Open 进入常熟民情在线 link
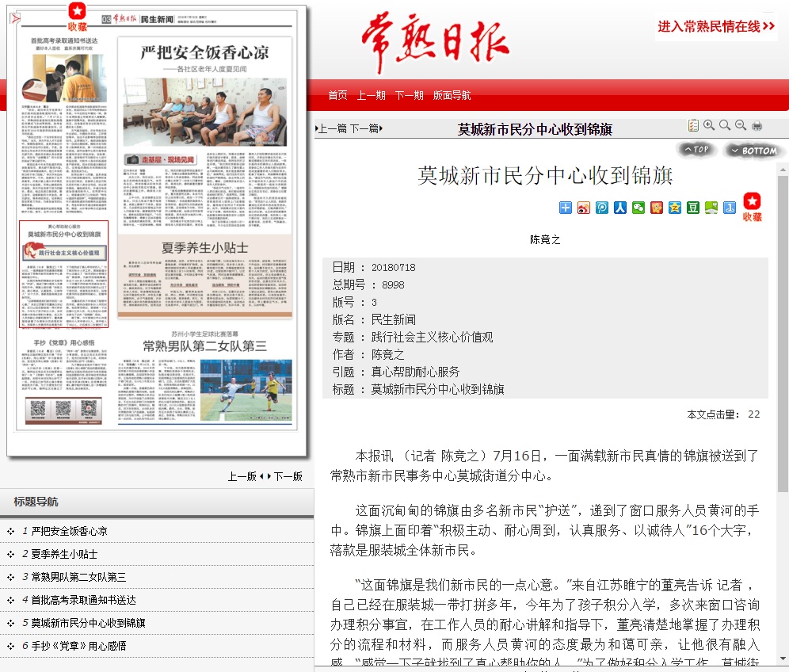Viewport: 789px width, 672px height. point(716,26)
